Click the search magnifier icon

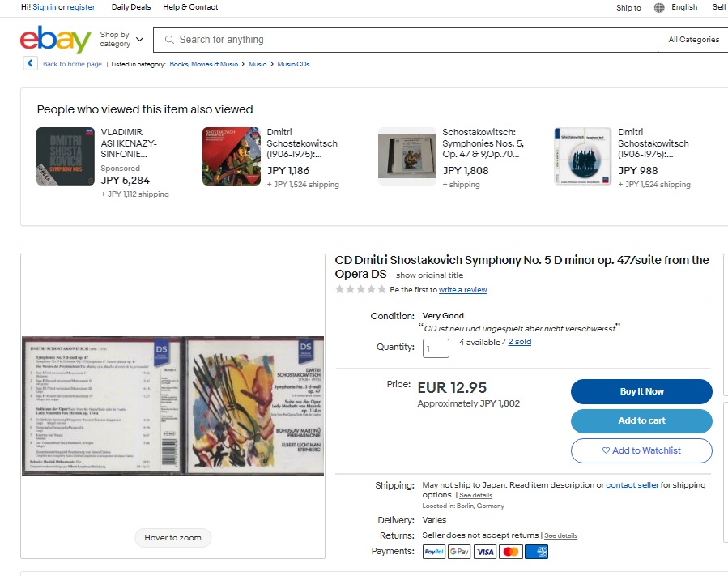click(x=169, y=40)
